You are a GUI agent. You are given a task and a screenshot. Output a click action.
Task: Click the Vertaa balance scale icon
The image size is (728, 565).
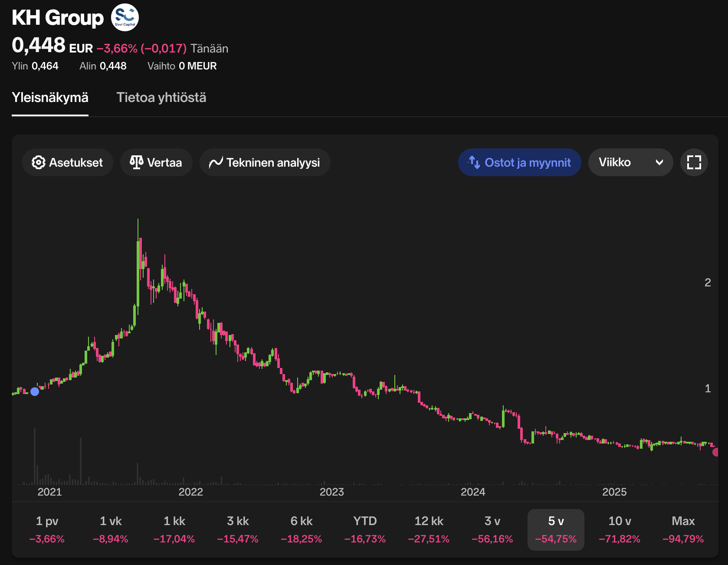[x=136, y=162]
